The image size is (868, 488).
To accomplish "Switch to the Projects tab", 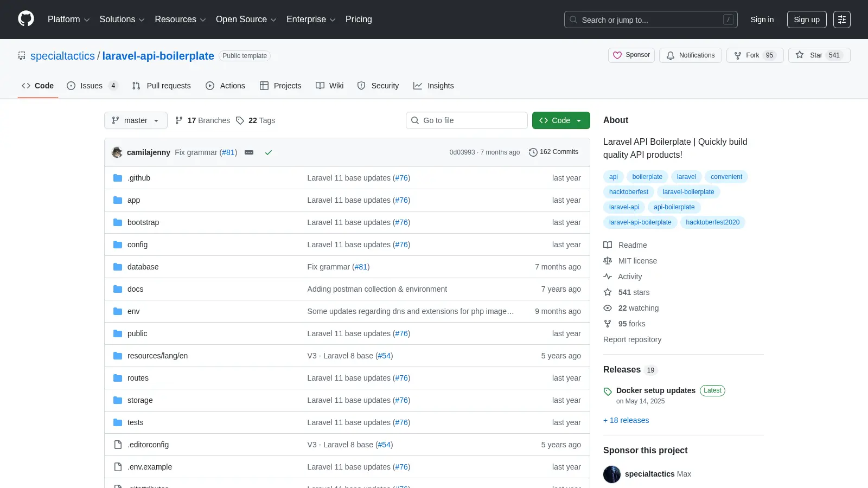I will coord(280,86).
